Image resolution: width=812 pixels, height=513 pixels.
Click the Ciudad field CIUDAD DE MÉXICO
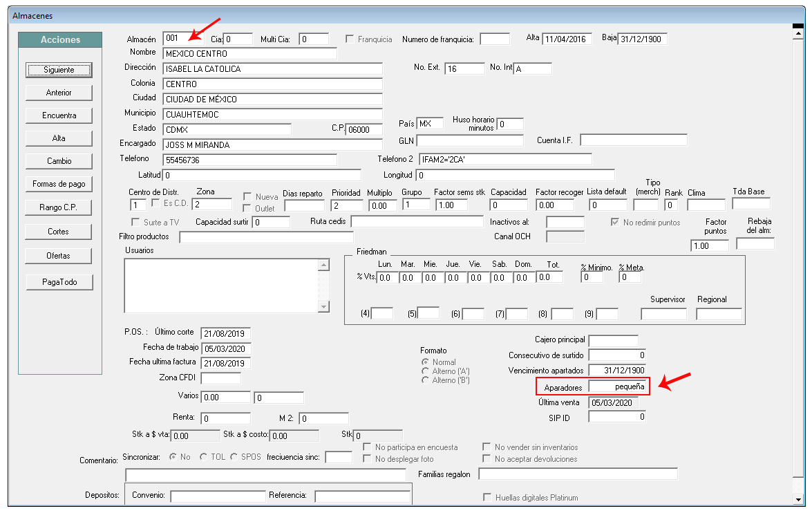272,99
